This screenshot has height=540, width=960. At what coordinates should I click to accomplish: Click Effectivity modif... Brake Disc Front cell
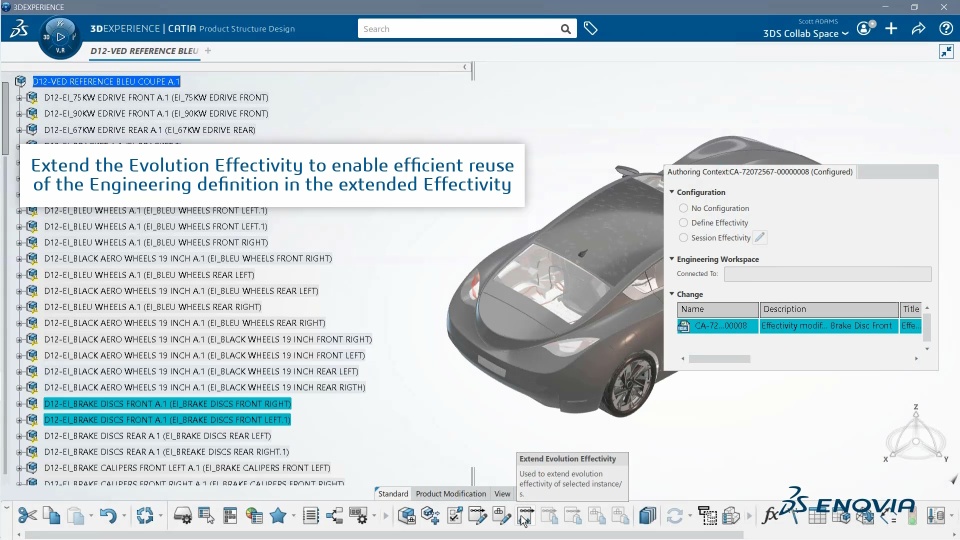(829, 326)
